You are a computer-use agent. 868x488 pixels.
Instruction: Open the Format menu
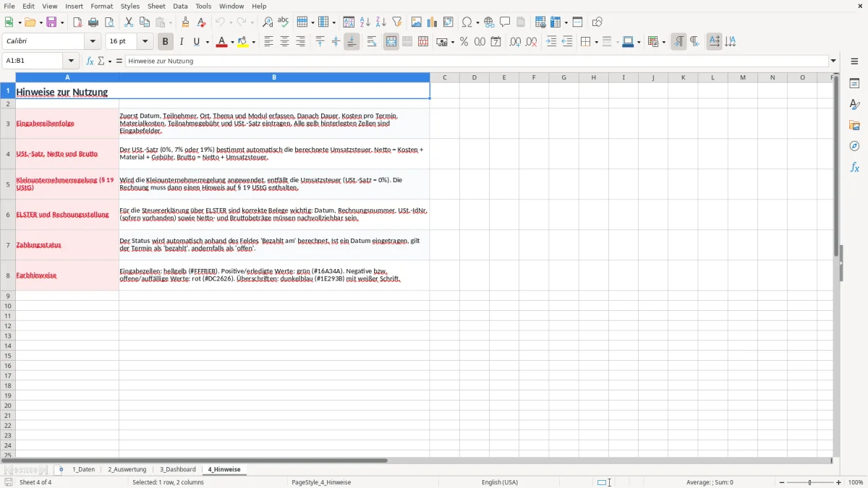101,6
